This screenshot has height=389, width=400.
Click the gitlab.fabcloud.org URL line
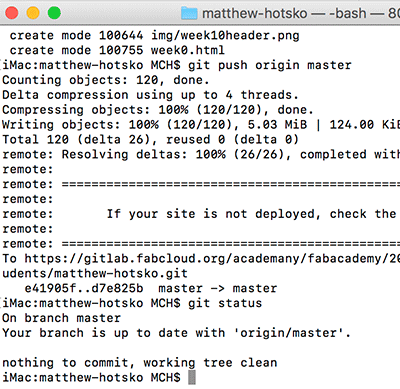[201, 259]
